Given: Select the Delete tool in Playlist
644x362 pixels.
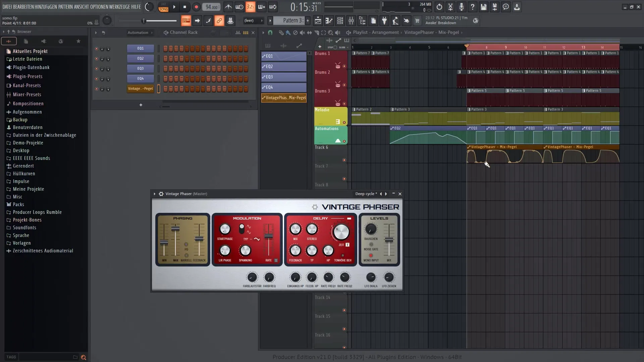Looking at the screenshot, I should click(295, 33).
